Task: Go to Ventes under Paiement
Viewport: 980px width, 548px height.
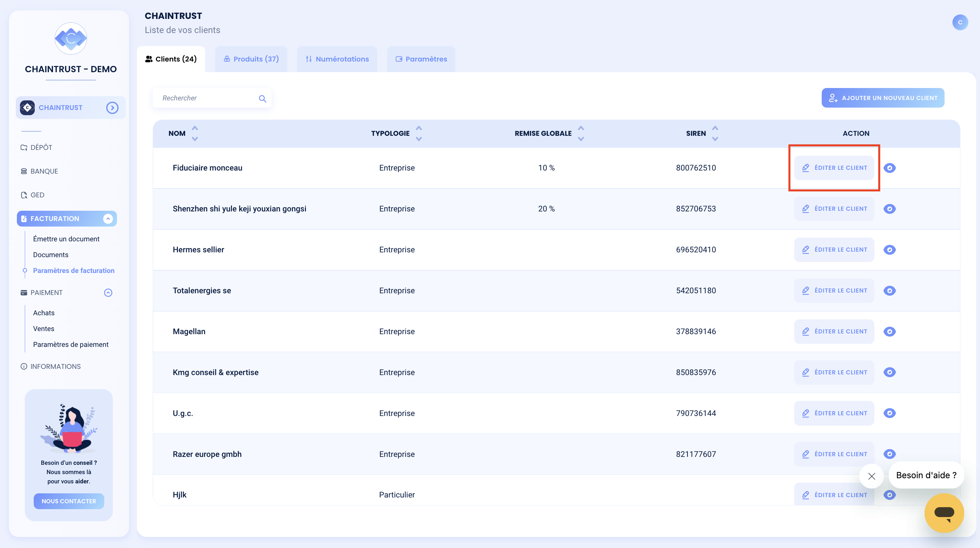Action: [43, 329]
